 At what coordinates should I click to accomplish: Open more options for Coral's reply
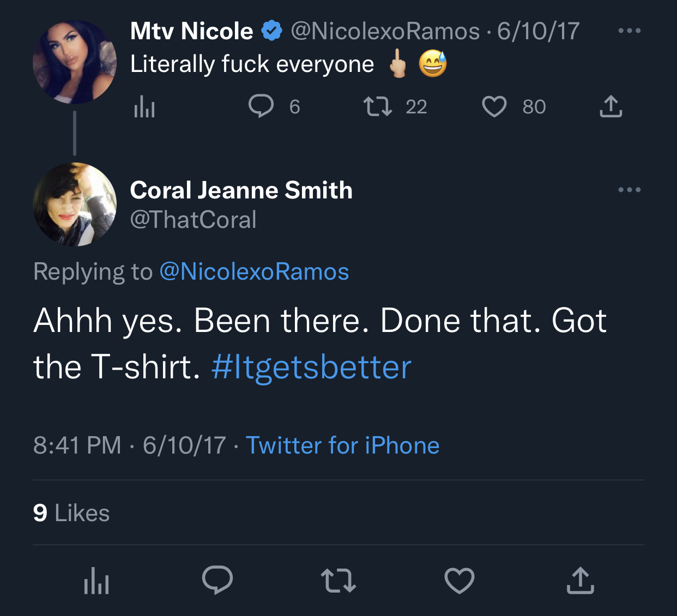(x=630, y=190)
